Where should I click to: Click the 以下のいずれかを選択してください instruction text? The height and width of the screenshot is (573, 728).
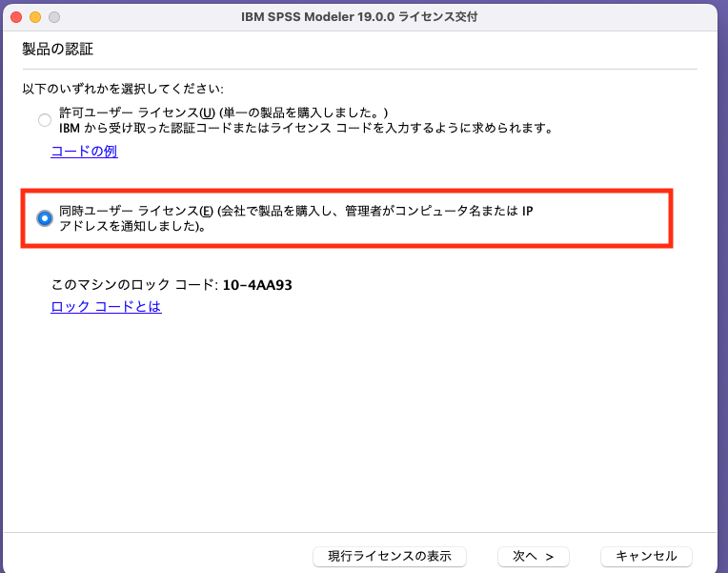123,89
